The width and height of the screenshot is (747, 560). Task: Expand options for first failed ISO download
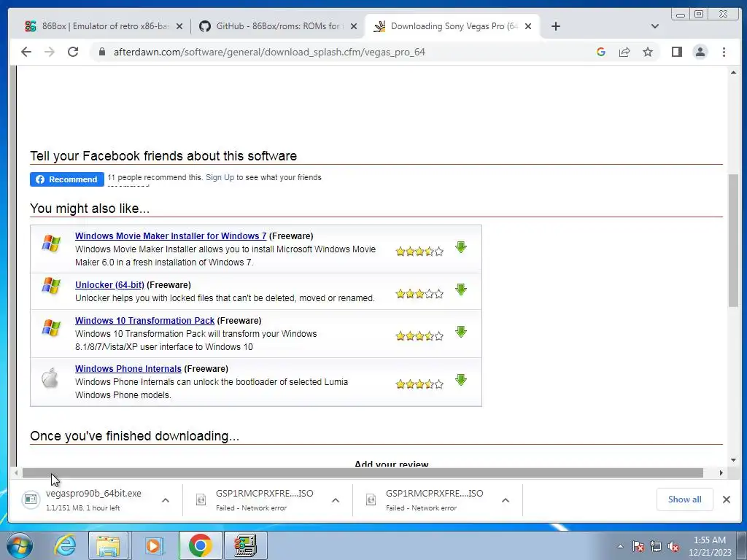click(x=336, y=500)
